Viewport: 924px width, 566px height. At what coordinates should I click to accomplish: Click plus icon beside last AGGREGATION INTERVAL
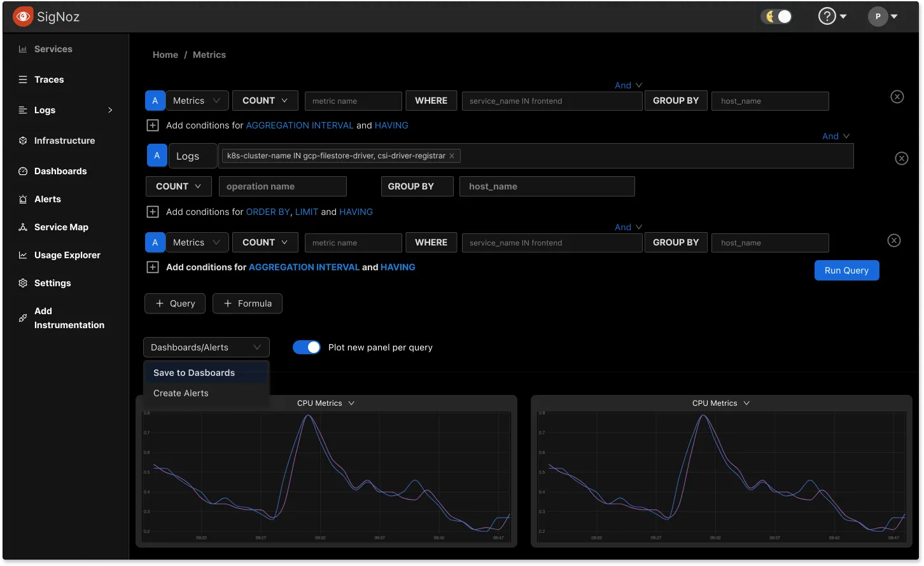tap(153, 267)
